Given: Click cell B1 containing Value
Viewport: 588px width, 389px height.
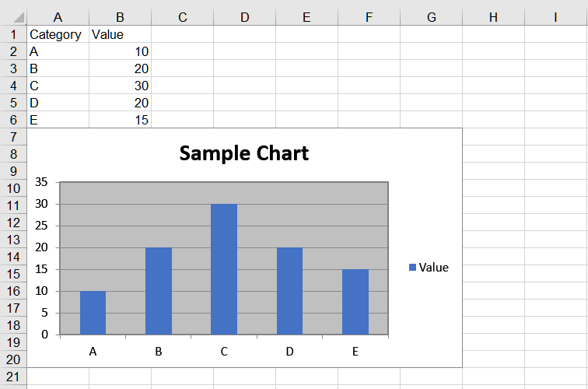Looking at the screenshot, I should [120, 34].
